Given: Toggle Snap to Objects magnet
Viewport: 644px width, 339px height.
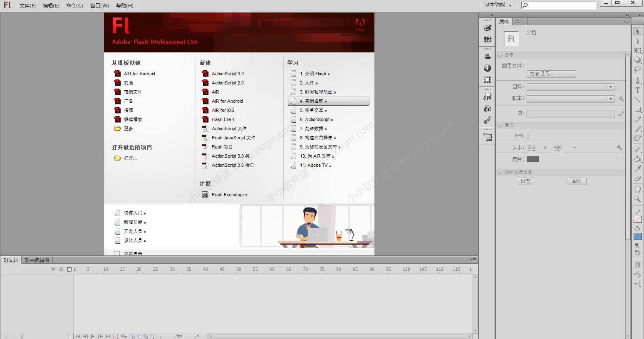Looking at the screenshot, I should (637, 265).
